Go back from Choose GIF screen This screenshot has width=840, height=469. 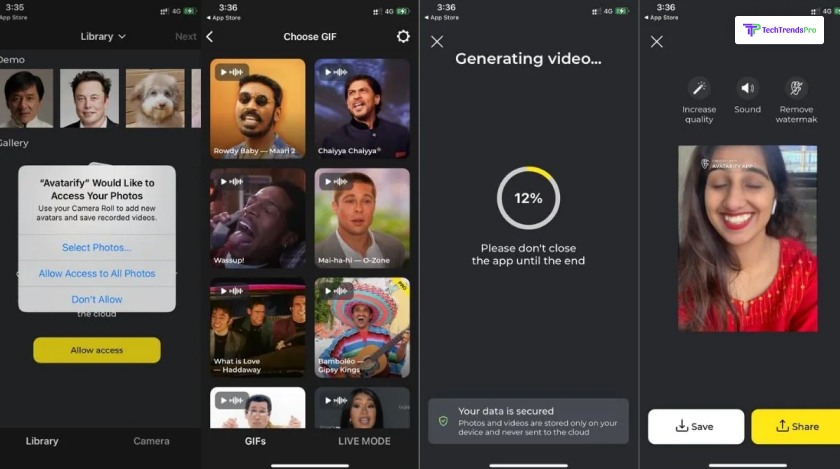click(x=210, y=36)
